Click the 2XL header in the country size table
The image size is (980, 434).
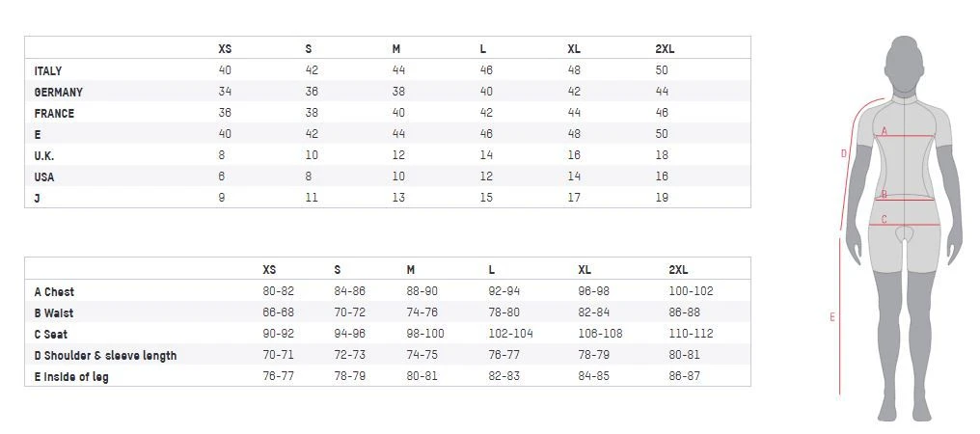pos(664,49)
